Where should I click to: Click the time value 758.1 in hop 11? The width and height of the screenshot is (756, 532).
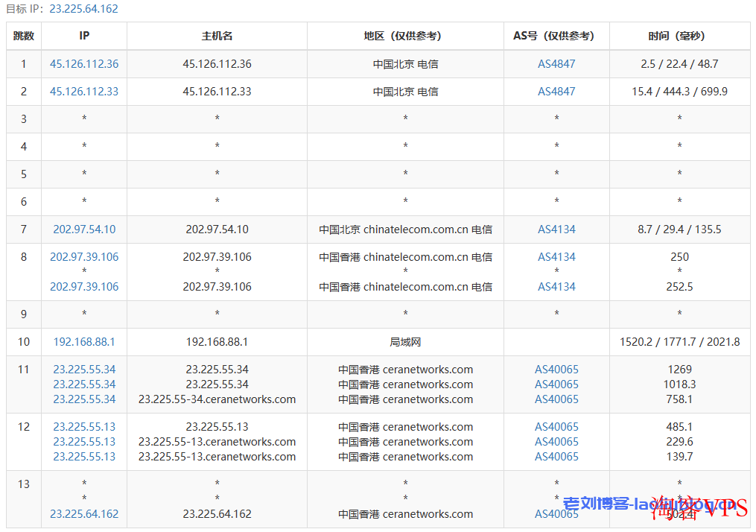(679, 399)
